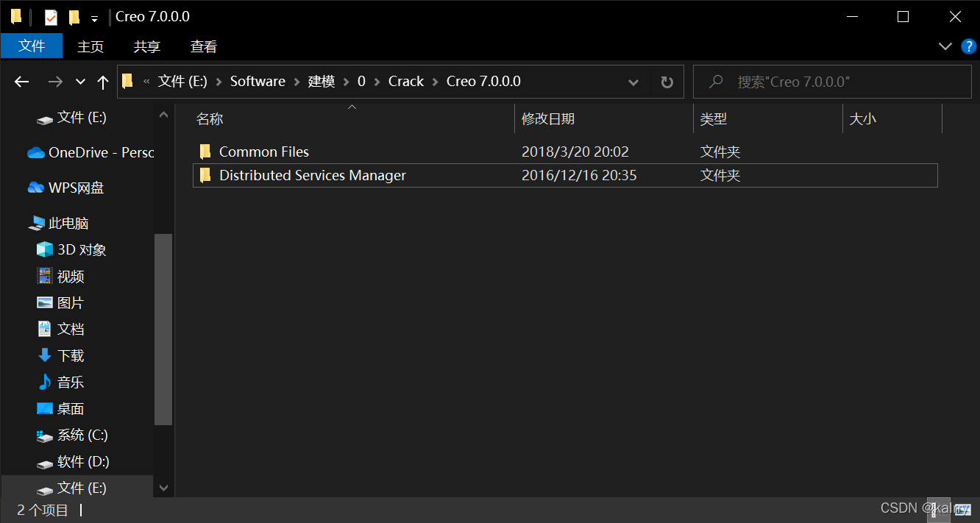This screenshot has height=523, width=980.
Task: Expand the chevron after Software breadcrumb
Action: pyautogui.click(x=297, y=82)
